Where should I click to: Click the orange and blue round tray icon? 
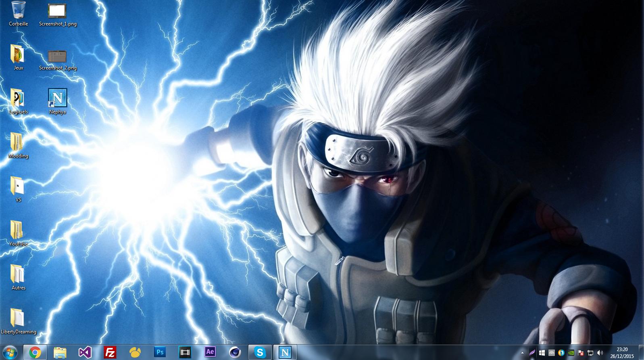[561, 353]
